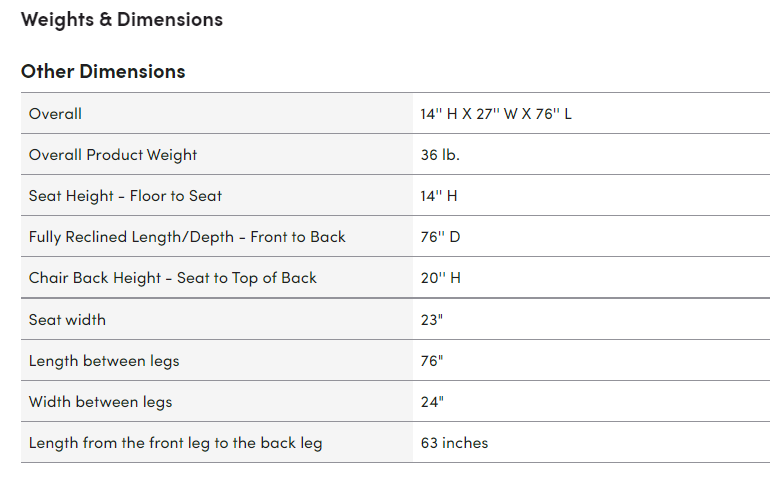Select Seat Height - Floor to Seat label
Viewport: 770px width, 478px height.
point(125,196)
